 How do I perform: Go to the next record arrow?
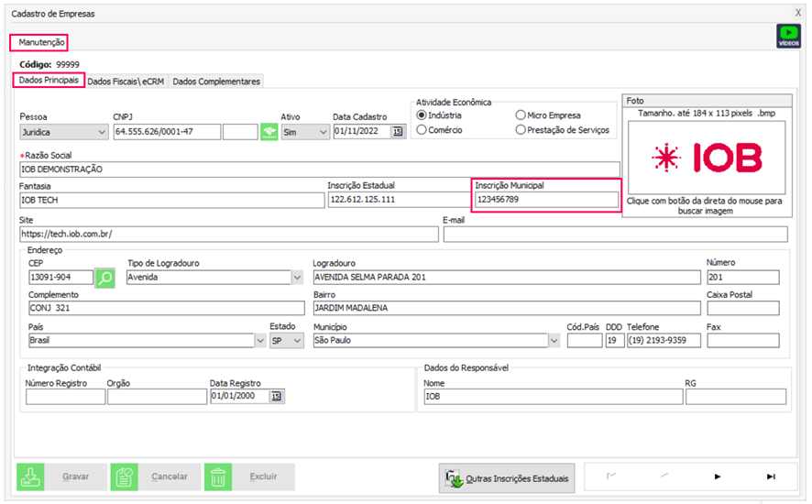[x=718, y=477]
